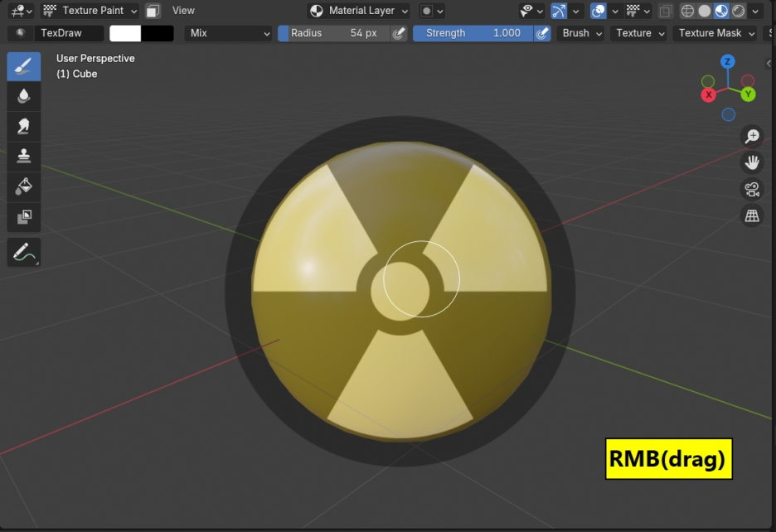Click the black secondary color swatch
The width and height of the screenshot is (776, 532).
158,33
